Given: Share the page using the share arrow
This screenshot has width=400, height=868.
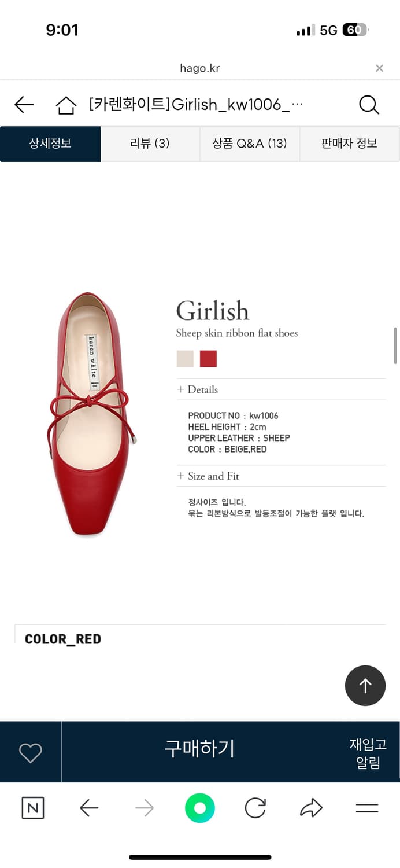Looking at the screenshot, I should tap(311, 808).
